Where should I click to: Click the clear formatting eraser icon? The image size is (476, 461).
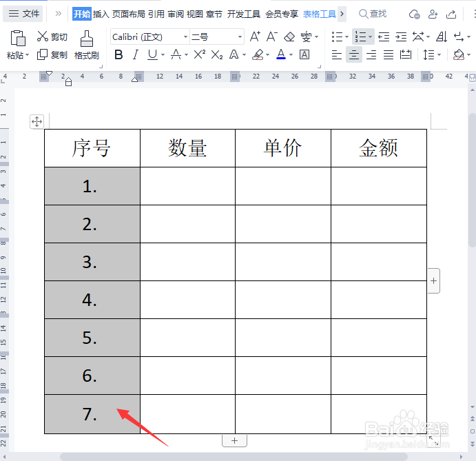(x=289, y=37)
